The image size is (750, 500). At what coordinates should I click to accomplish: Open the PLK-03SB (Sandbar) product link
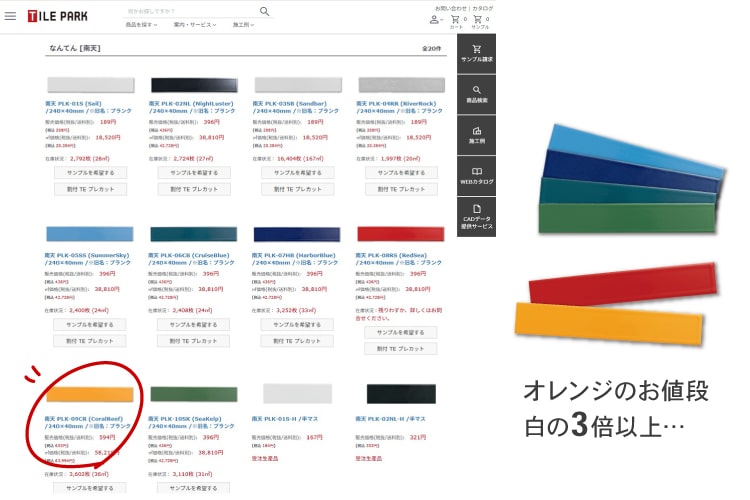click(x=295, y=107)
